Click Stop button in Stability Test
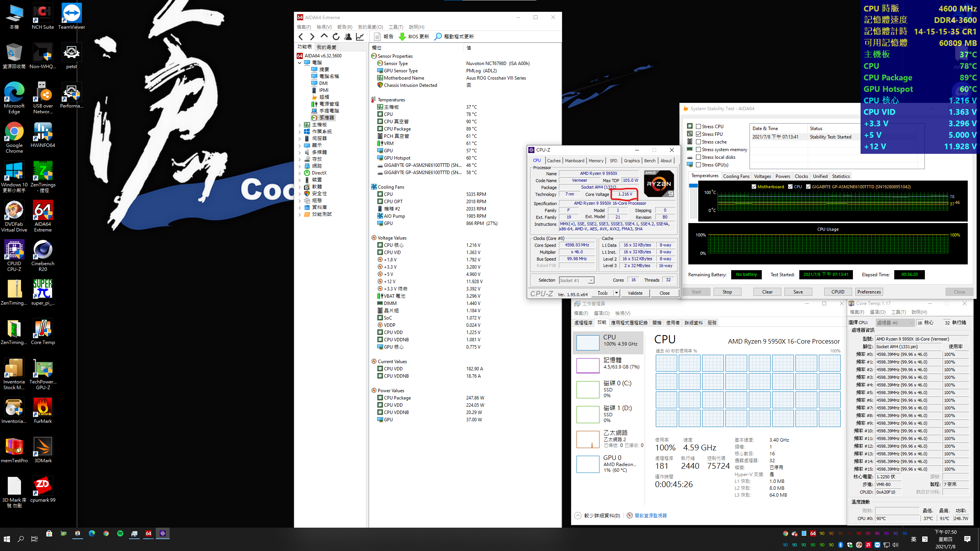 pos(727,292)
